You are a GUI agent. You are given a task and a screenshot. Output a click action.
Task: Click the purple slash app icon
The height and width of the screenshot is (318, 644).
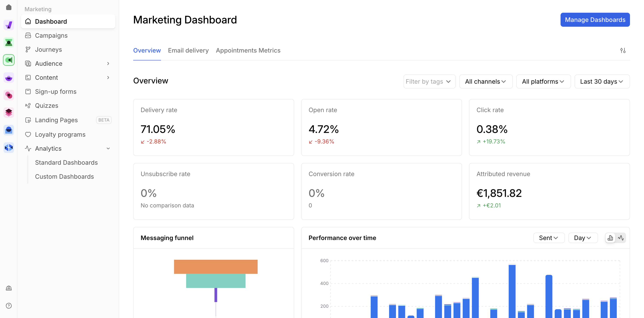[9, 25]
